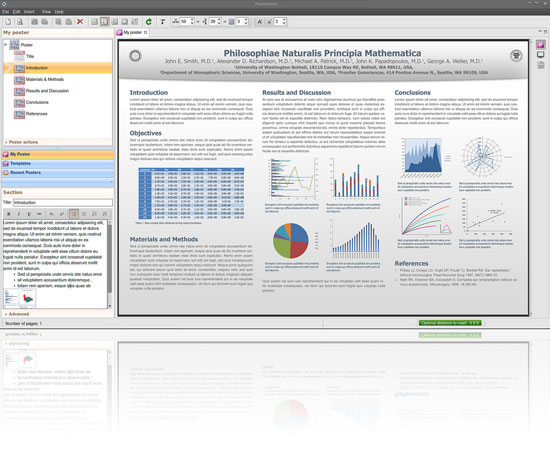Click the numbered list button in Section editor
Viewport: 550px width, 472px height.
[x=84, y=214]
